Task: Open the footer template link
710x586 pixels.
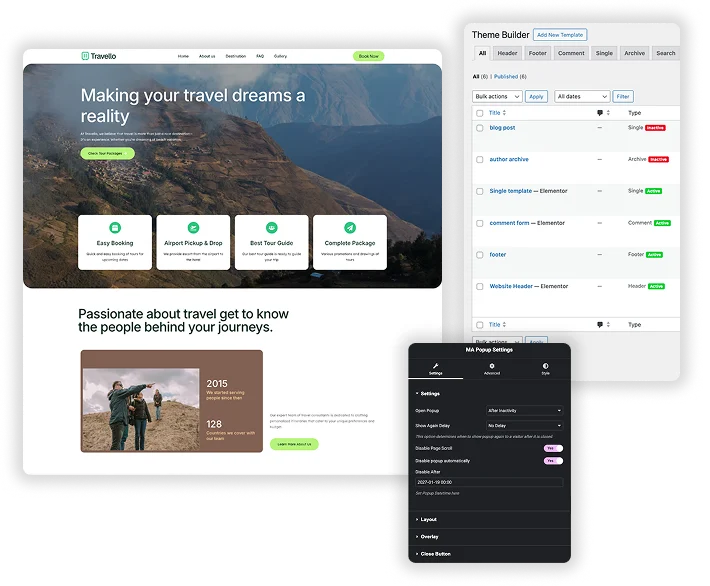Action: point(498,255)
